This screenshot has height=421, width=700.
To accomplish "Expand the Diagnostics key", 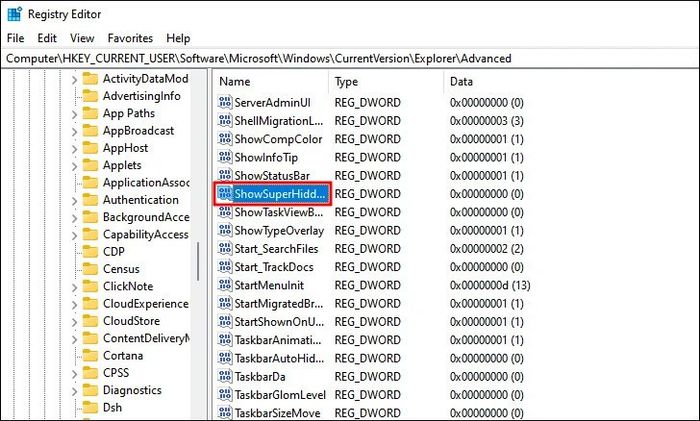I will [75, 391].
